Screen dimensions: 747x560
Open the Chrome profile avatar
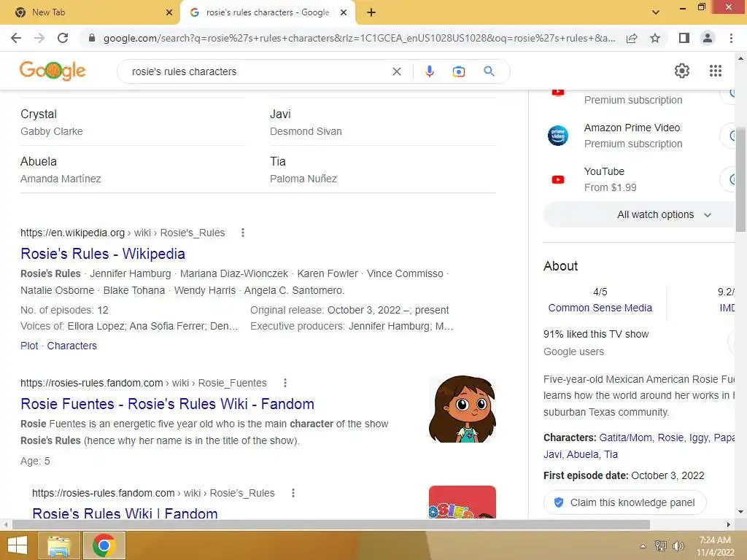point(708,38)
